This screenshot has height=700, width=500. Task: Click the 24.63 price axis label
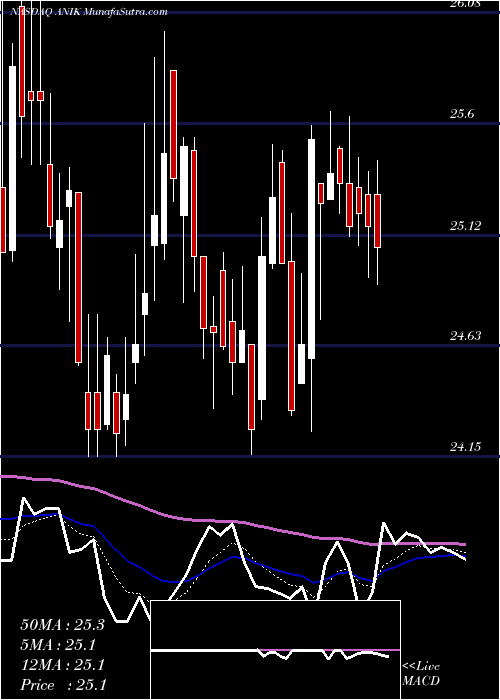(466, 336)
